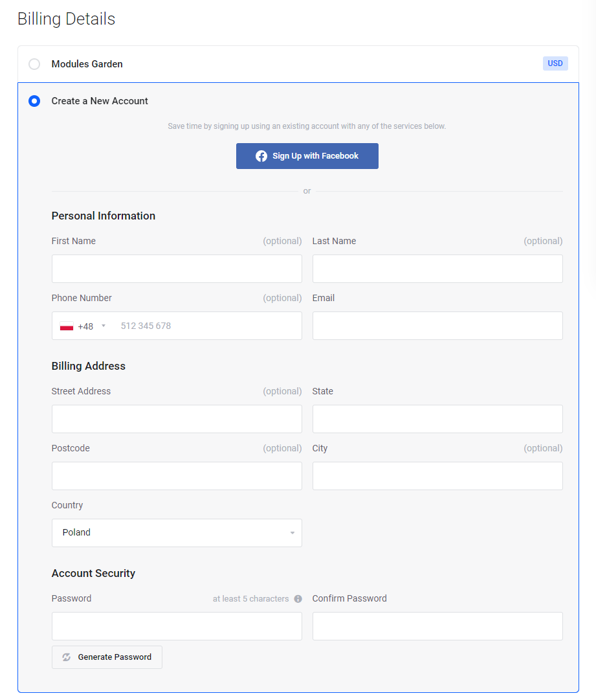Click the Facebook logo icon
The width and height of the screenshot is (596, 700).
point(261,156)
